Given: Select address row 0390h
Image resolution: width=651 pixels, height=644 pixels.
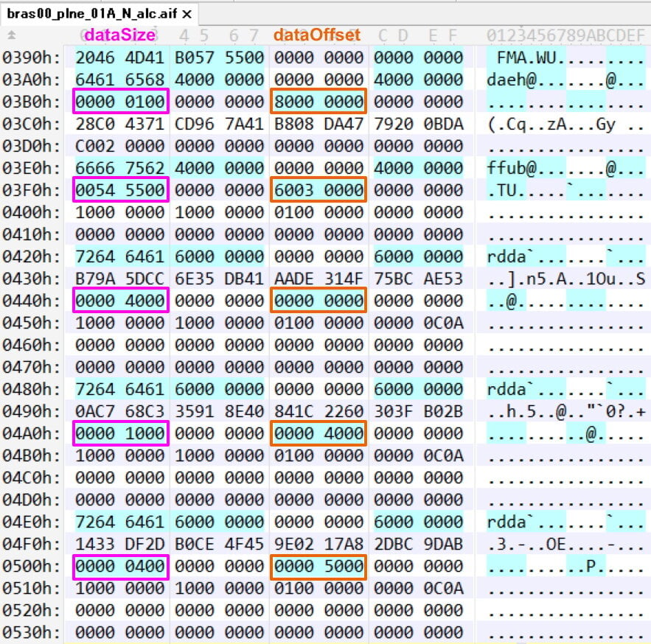Looking at the screenshot, I should coord(31,57).
